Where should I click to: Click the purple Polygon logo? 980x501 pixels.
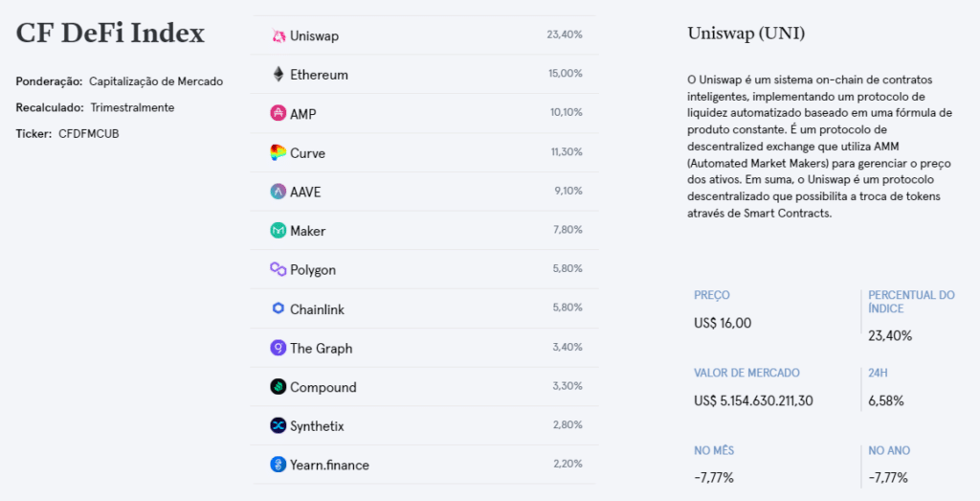(278, 269)
